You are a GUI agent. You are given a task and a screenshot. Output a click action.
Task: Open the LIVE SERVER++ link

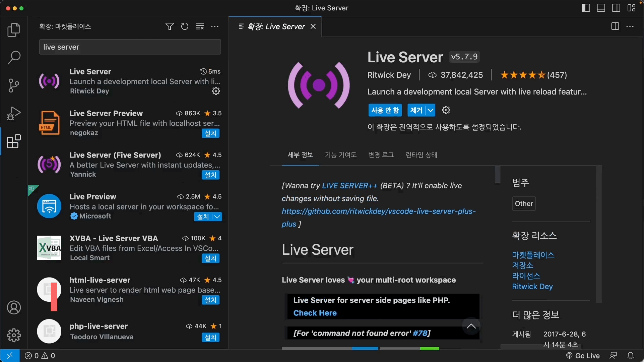click(349, 186)
